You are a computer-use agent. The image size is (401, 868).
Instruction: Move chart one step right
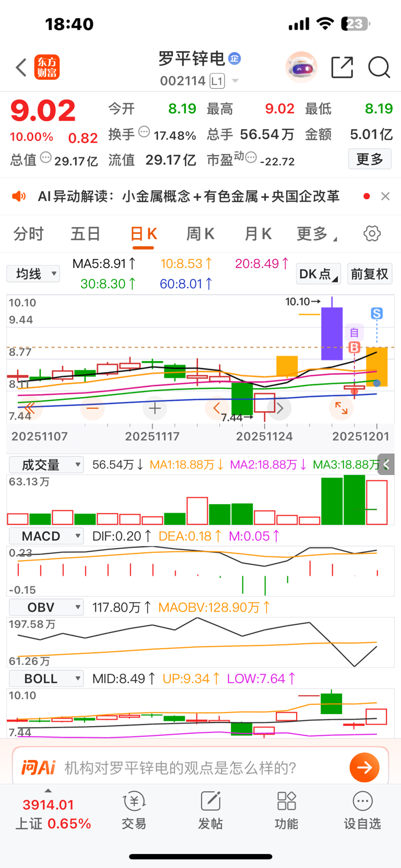tap(279, 408)
